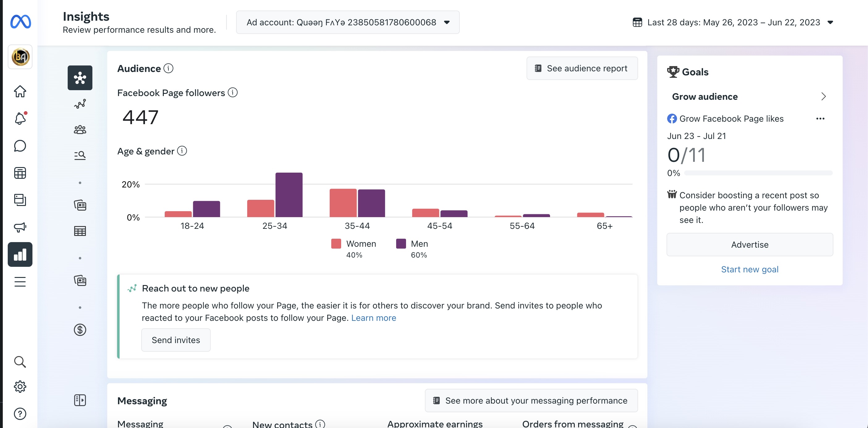868x428 pixels.
Task: Select the Overview hub icon
Action: 80,78
